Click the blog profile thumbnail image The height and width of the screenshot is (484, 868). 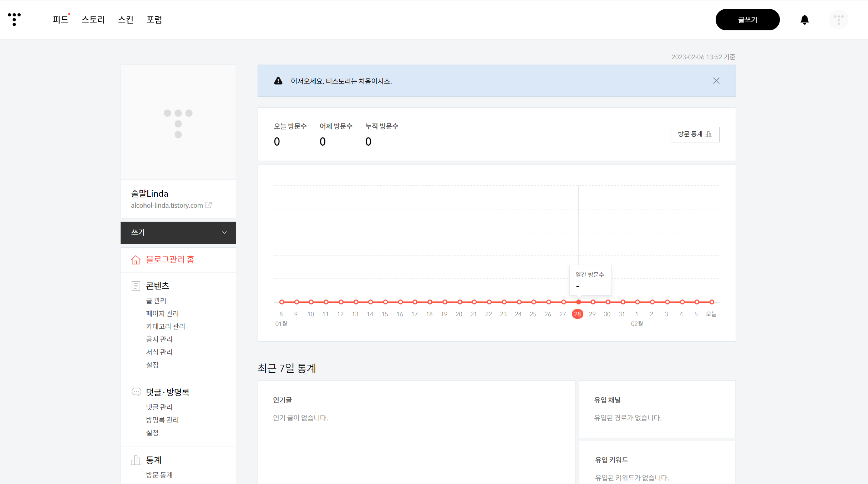(x=178, y=122)
